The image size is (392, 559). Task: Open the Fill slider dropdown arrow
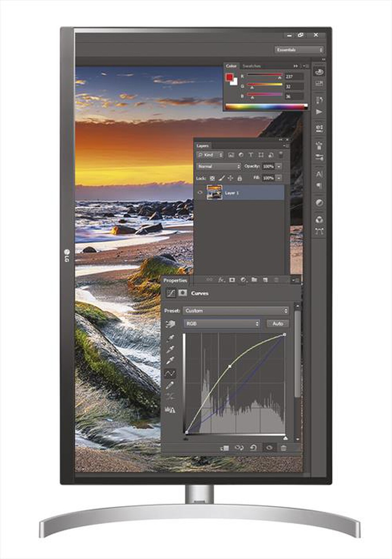click(279, 178)
